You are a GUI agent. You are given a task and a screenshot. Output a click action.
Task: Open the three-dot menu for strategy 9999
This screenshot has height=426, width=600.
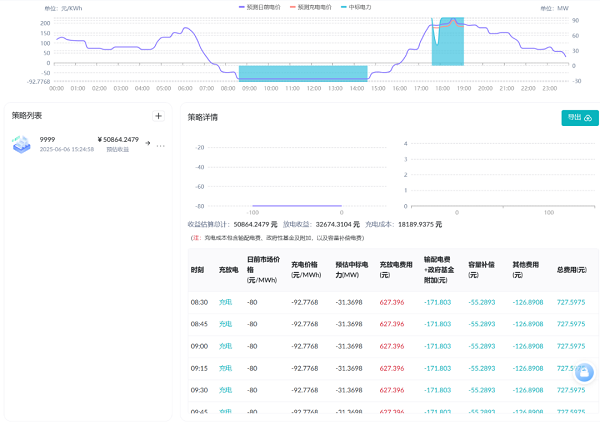point(160,144)
